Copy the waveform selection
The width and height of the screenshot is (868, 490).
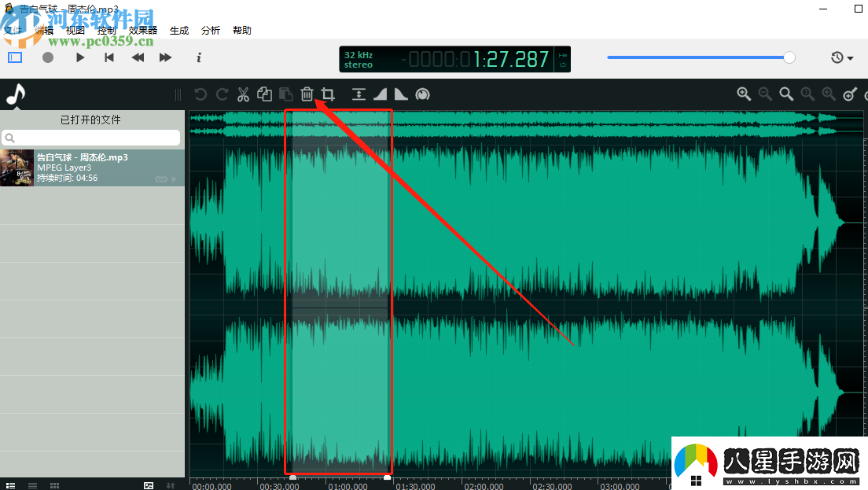pyautogui.click(x=264, y=94)
